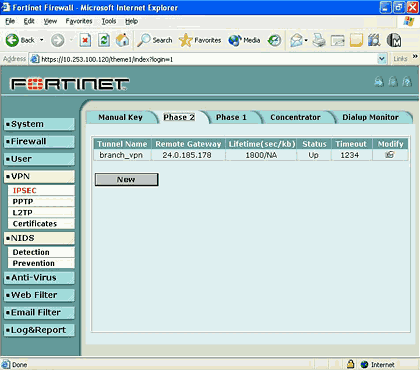420x370 pixels.
Task: Click the Print icon in toolbar
Action: pos(319,40)
